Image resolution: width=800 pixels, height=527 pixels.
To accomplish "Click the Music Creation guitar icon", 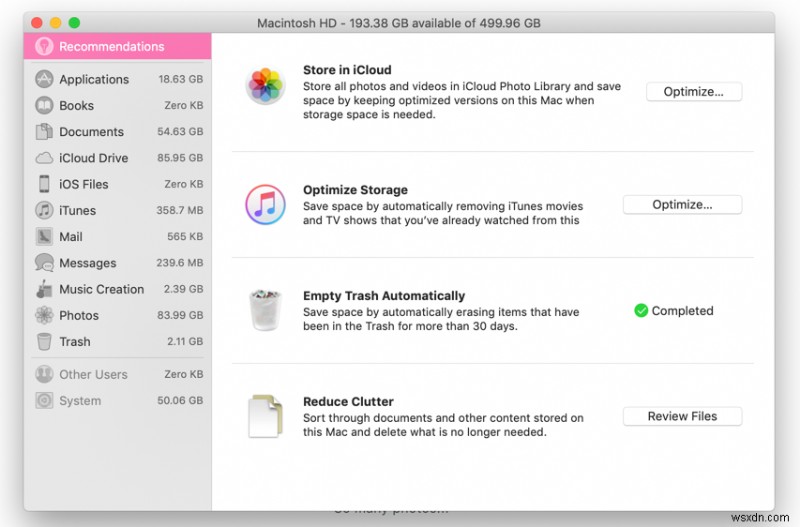I will (x=44, y=289).
